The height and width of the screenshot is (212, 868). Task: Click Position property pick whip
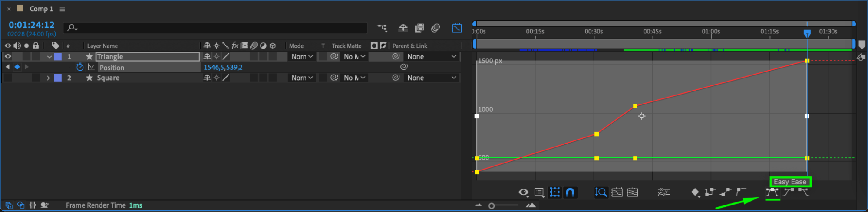pos(404,67)
